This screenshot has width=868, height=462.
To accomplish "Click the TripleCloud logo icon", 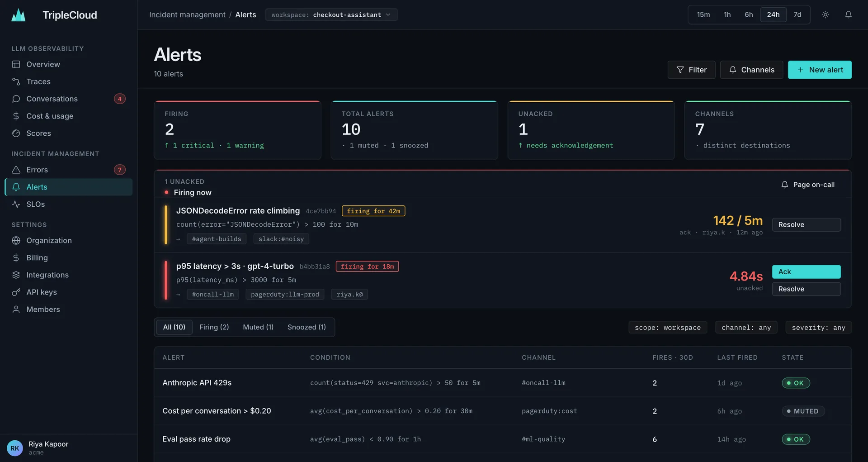I will tap(18, 15).
